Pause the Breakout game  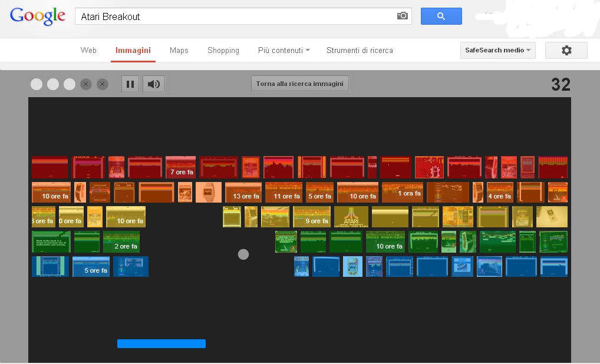[x=130, y=84]
